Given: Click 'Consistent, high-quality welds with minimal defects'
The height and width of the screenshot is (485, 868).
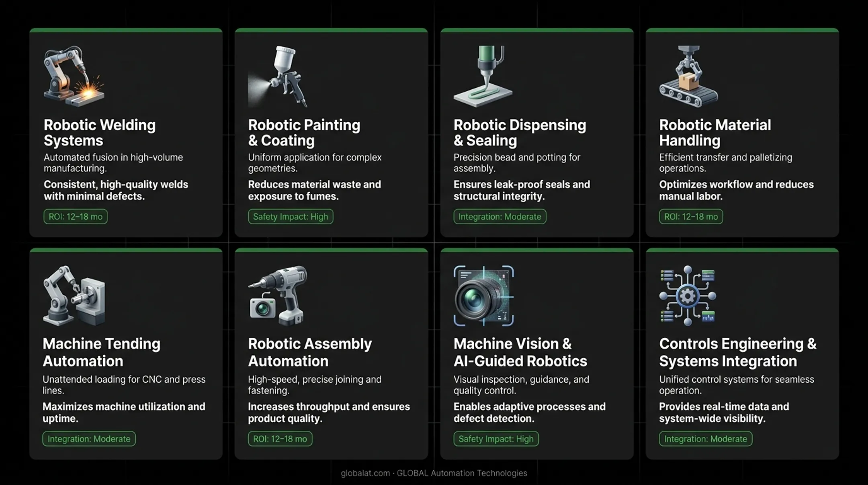Looking at the screenshot, I should (116, 190).
